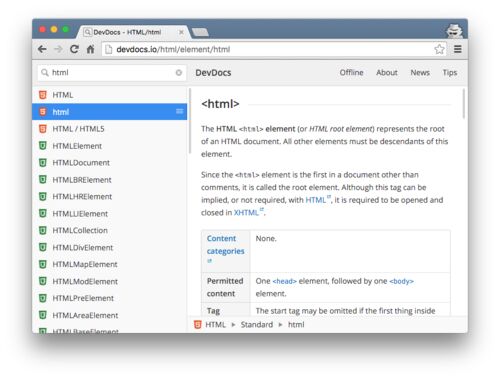Open HTMLAreaElement in results list

coord(109,315)
